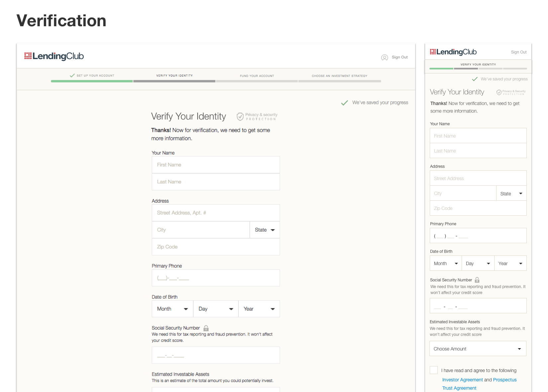The width and height of the screenshot is (548, 392).
Task: Click the "Verification" page title
Action: click(61, 21)
